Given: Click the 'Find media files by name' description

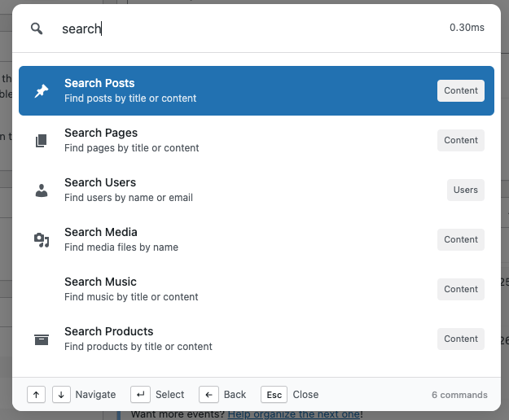Looking at the screenshot, I should click(x=121, y=247).
